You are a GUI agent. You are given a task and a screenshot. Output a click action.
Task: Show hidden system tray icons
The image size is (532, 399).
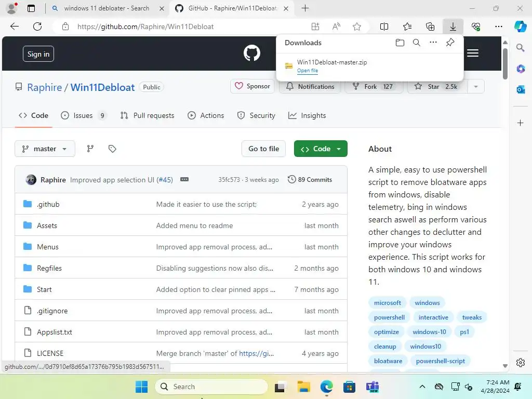(x=422, y=387)
